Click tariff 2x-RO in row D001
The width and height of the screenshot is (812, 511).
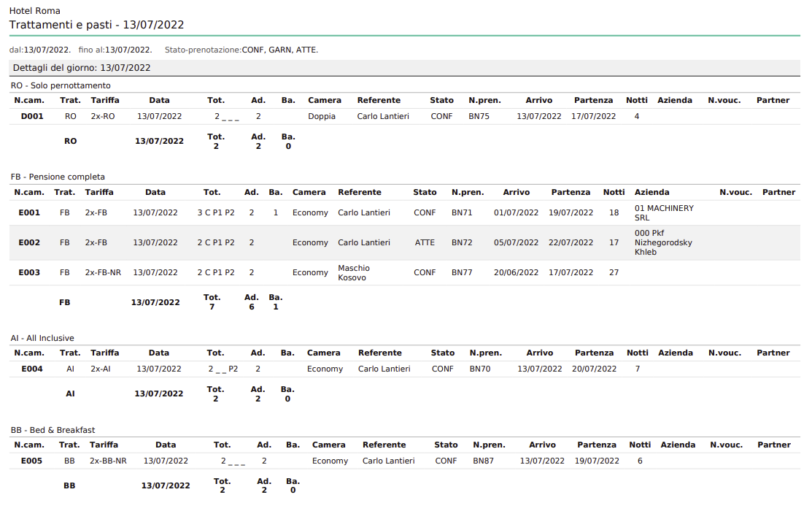click(x=103, y=117)
